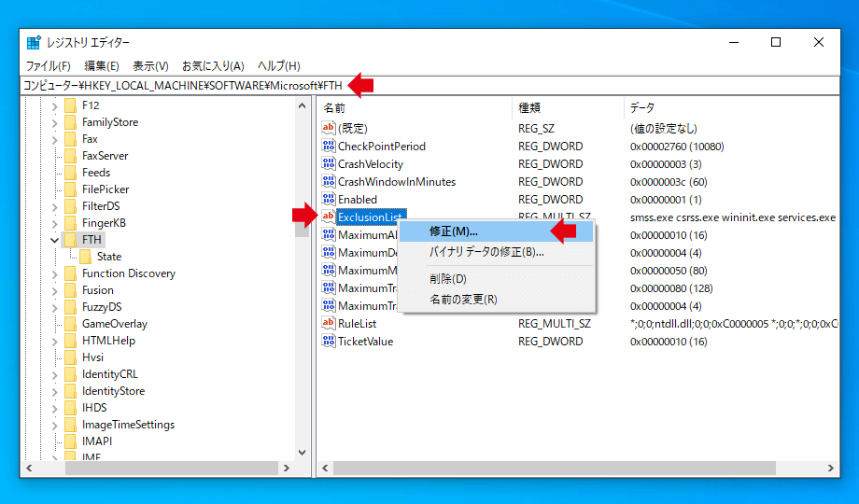Expand the FingerKB key
This screenshot has height=504, width=859.
point(54,223)
